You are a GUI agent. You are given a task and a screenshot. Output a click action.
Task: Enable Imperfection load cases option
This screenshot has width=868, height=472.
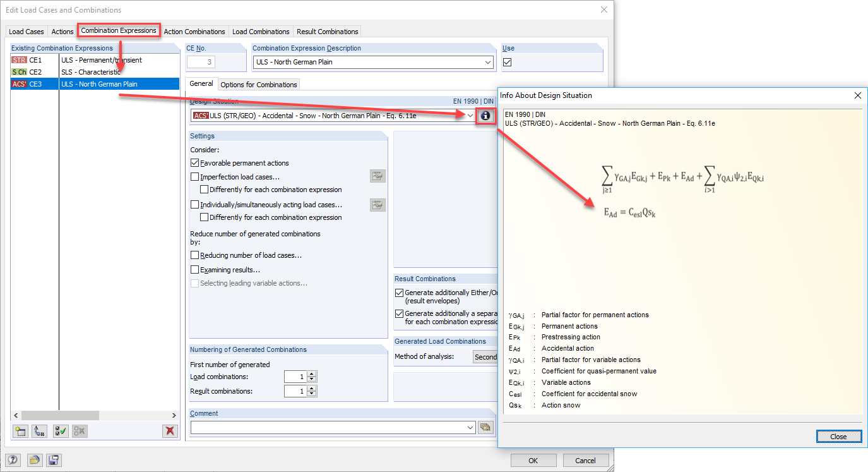click(x=194, y=177)
